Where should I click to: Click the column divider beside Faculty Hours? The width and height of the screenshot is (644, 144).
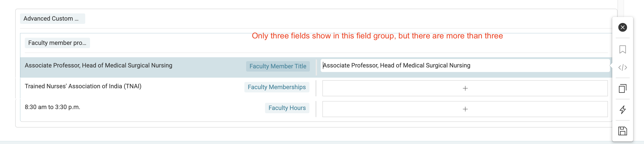click(316, 109)
